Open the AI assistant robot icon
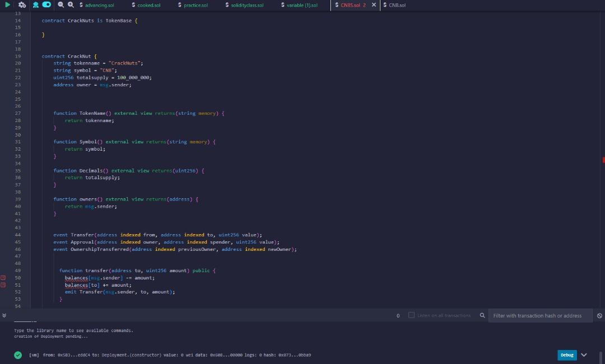 tap(35, 5)
